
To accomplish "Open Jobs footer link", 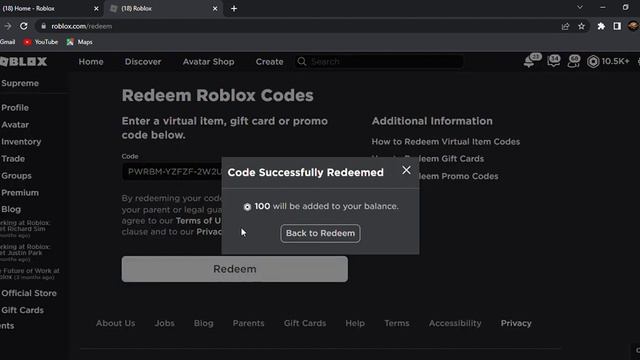I will pos(164,323).
